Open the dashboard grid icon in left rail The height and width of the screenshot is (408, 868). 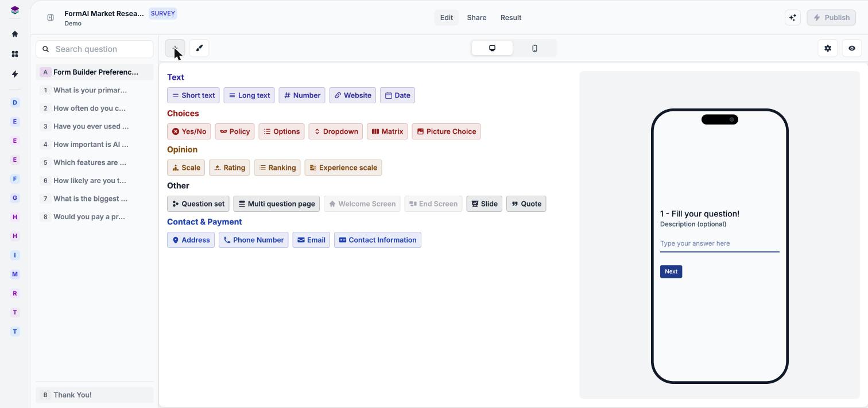coord(15,54)
